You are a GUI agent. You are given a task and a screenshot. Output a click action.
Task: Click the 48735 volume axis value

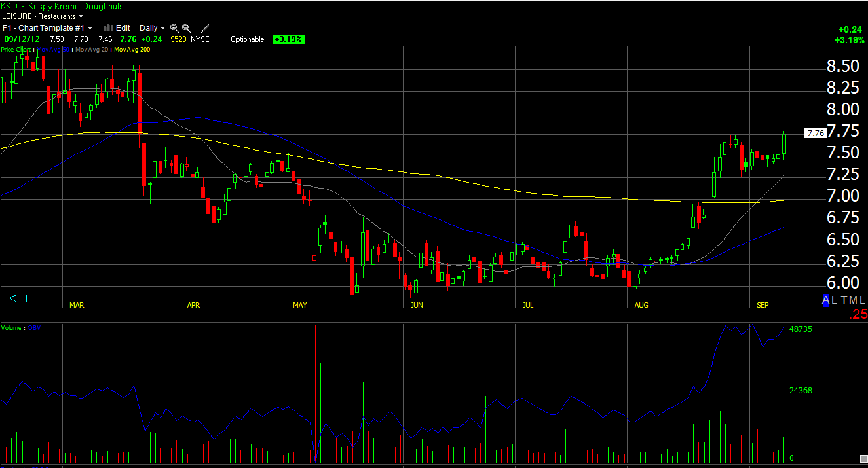point(800,329)
